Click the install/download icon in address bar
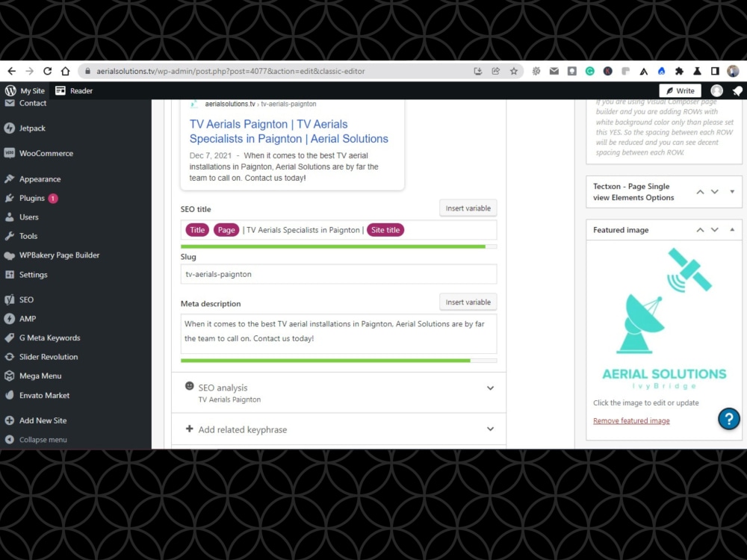This screenshot has width=747, height=560. [478, 71]
